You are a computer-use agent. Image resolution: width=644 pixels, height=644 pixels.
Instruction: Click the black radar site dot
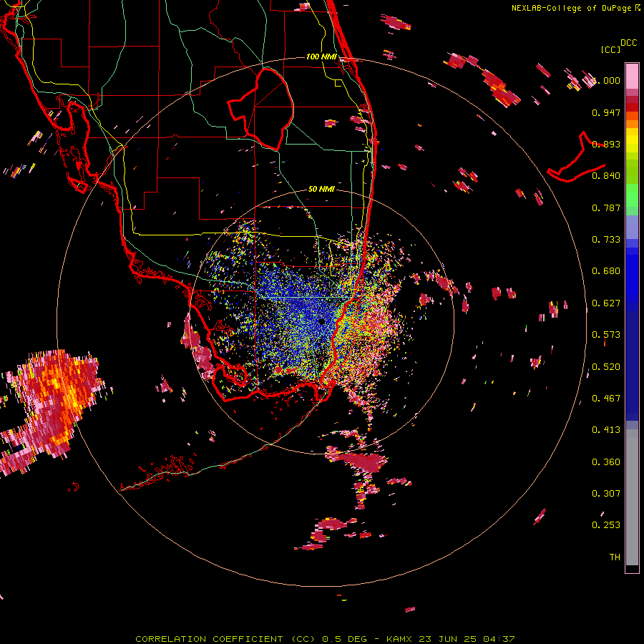coord(321,321)
